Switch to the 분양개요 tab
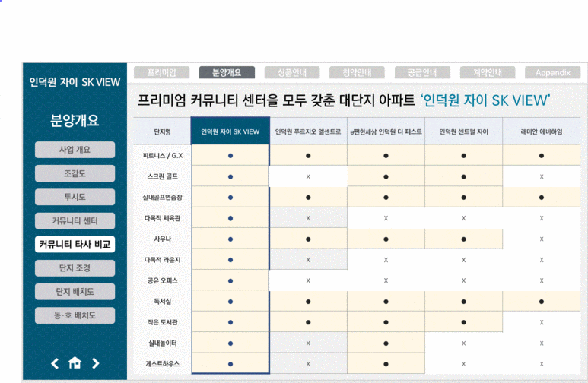Image resolution: width=588 pixels, height=383 pixels. tap(227, 72)
